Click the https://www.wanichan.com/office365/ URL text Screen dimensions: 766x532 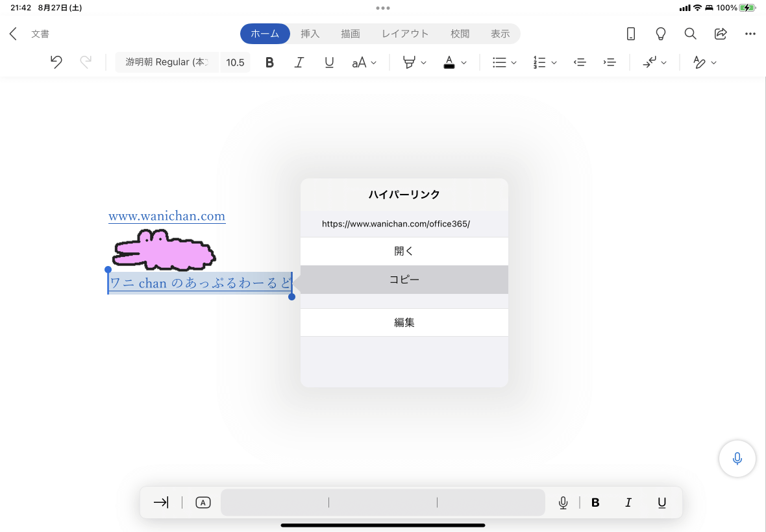(x=396, y=224)
